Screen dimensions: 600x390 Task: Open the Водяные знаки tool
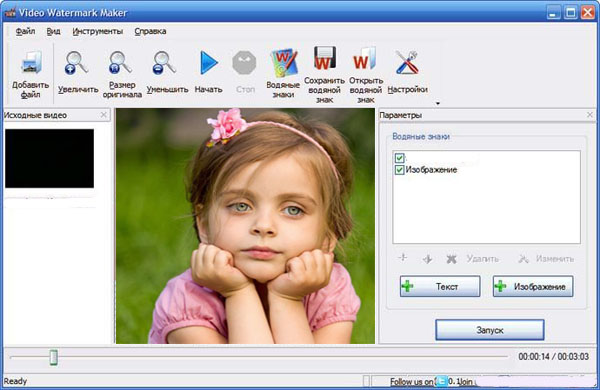pyautogui.click(x=284, y=62)
